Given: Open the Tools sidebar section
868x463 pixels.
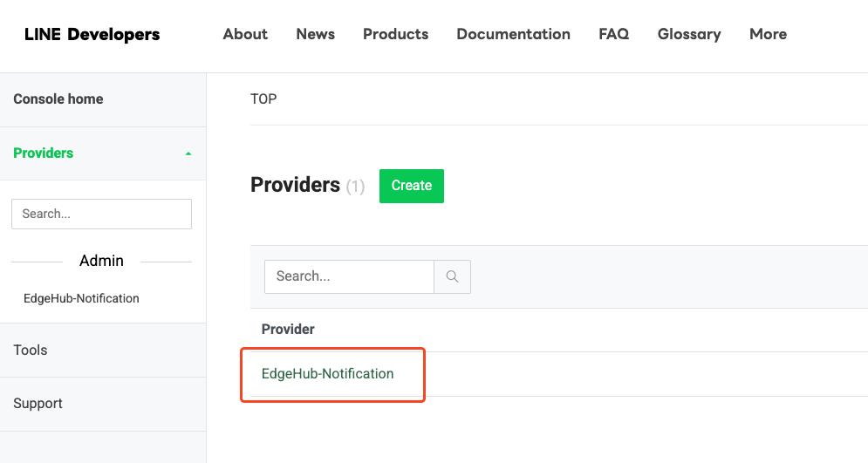Looking at the screenshot, I should pos(31,351).
